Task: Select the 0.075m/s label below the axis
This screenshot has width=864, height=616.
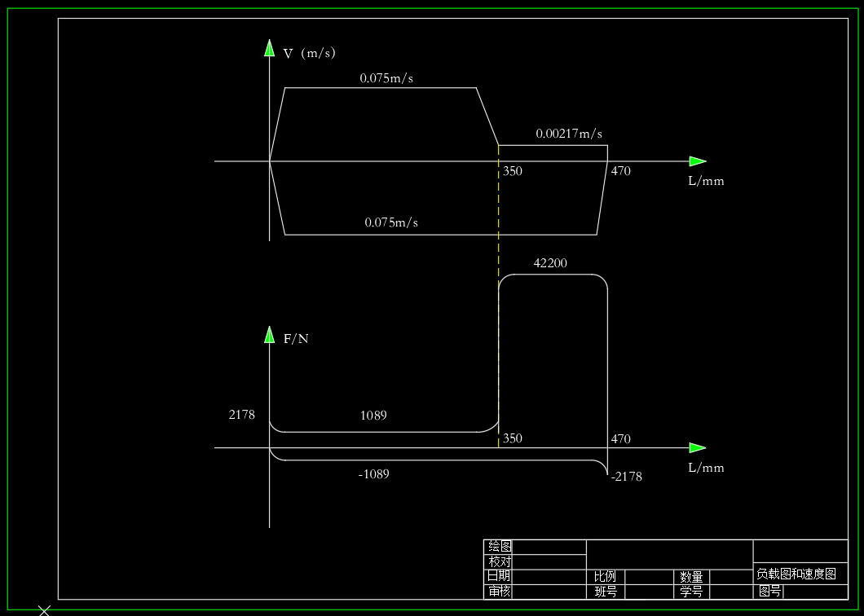Action: tap(391, 222)
